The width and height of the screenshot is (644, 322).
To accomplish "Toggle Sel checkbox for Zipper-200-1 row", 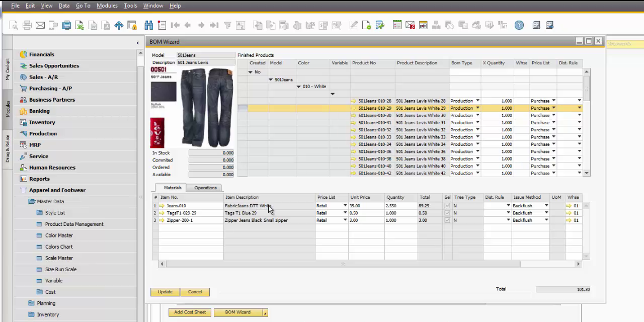I will 447,220.
